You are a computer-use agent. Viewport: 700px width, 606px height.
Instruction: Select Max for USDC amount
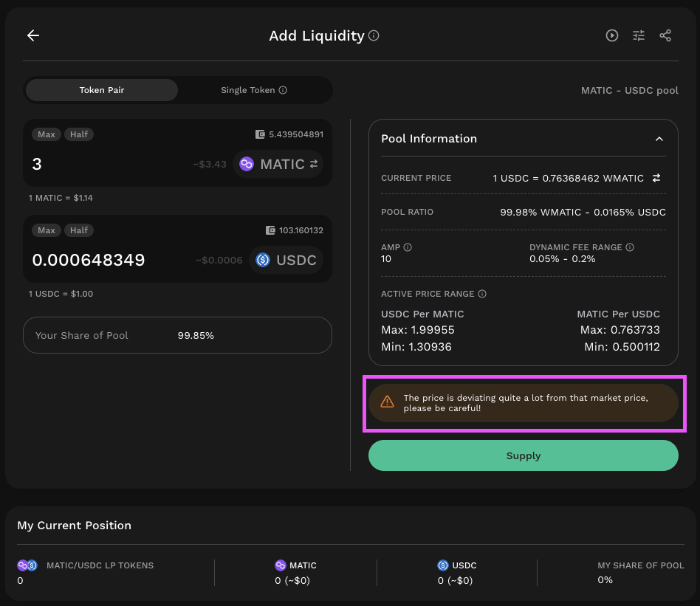[x=47, y=230]
